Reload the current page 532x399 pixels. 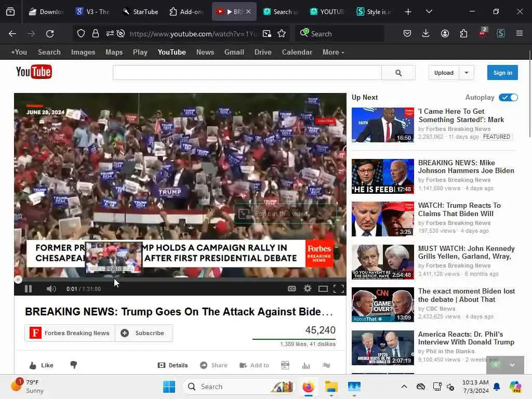coord(50,34)
